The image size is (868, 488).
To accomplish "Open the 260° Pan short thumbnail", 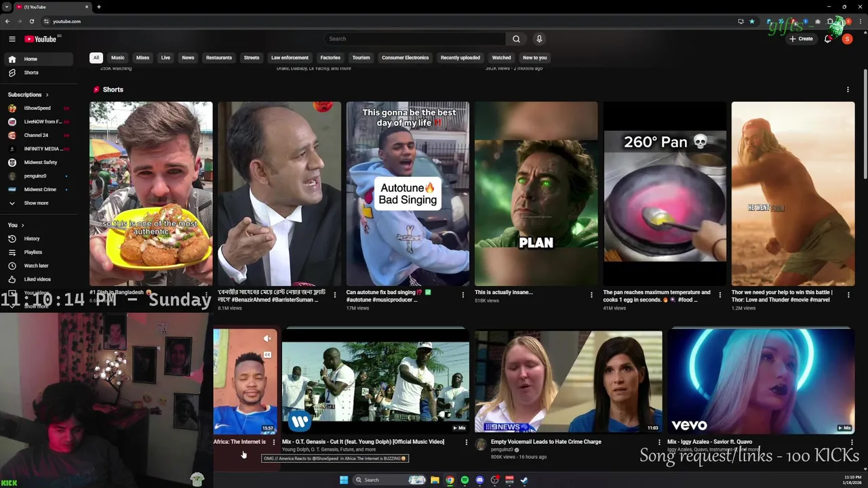I will (665, 194).
